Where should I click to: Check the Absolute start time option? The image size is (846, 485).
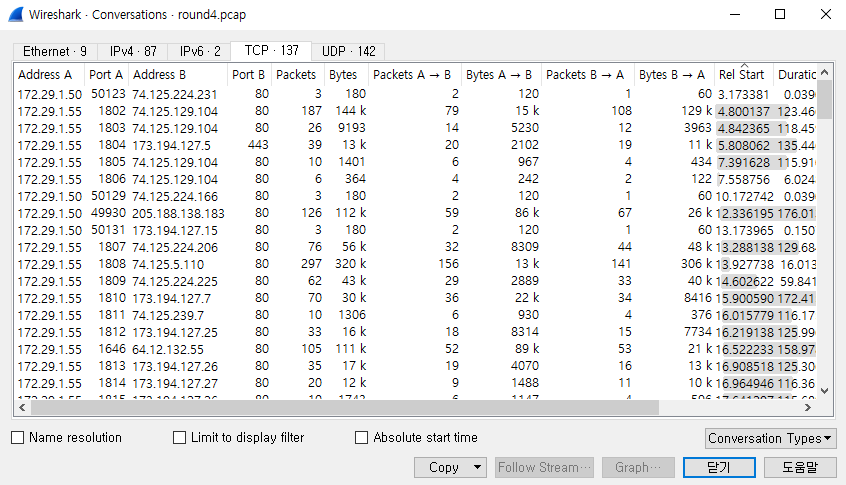point(361,438)
